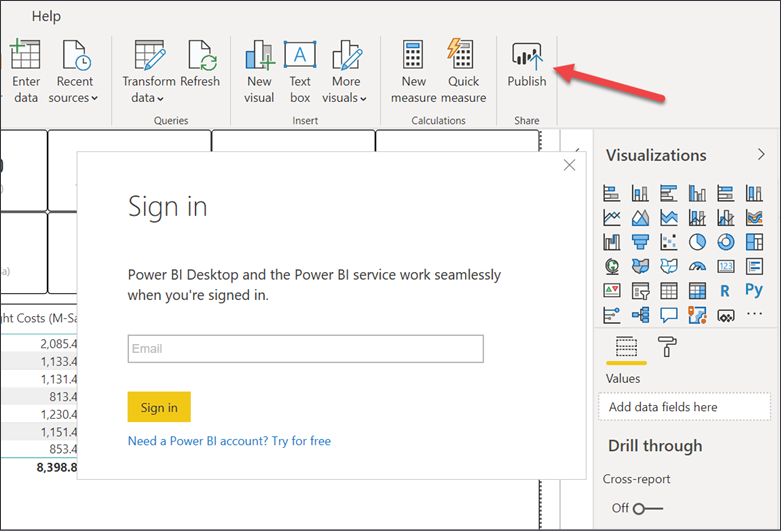Switch to the Format paint roller tab
The image size is (781, 531).
click(667, 346)
